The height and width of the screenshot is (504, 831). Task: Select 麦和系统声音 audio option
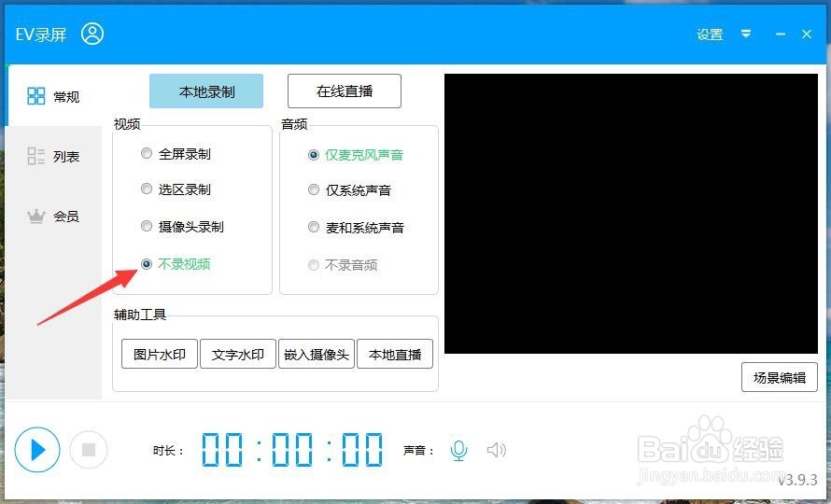[x=356, y=228]
